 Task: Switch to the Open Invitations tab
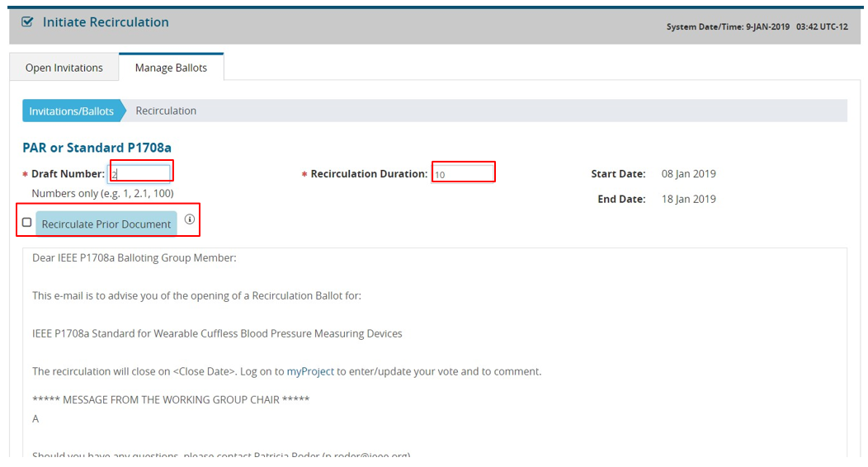(x=64, y=68)
